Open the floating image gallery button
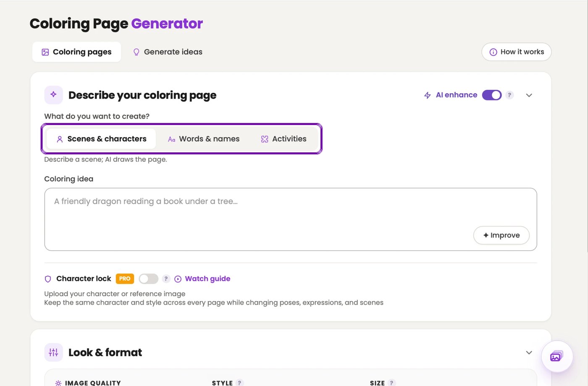Image resolution: width=588 pixels, height=386 pixels. (557, 357)
